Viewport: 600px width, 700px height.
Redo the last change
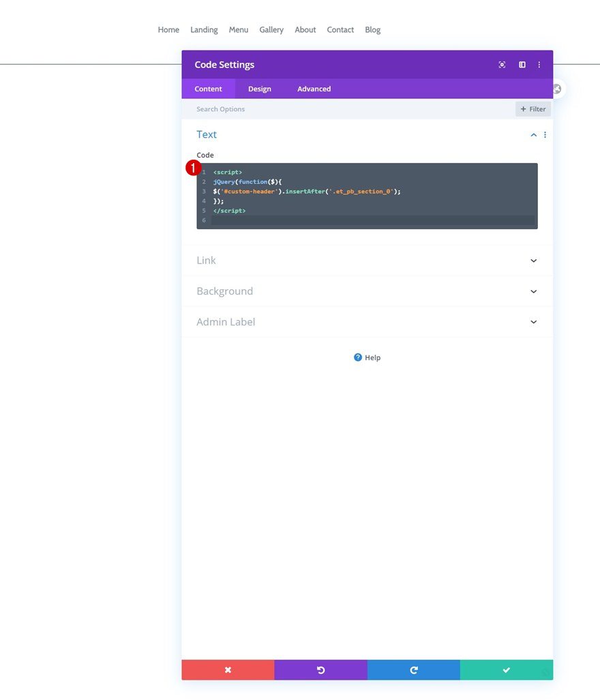(413, 669)
